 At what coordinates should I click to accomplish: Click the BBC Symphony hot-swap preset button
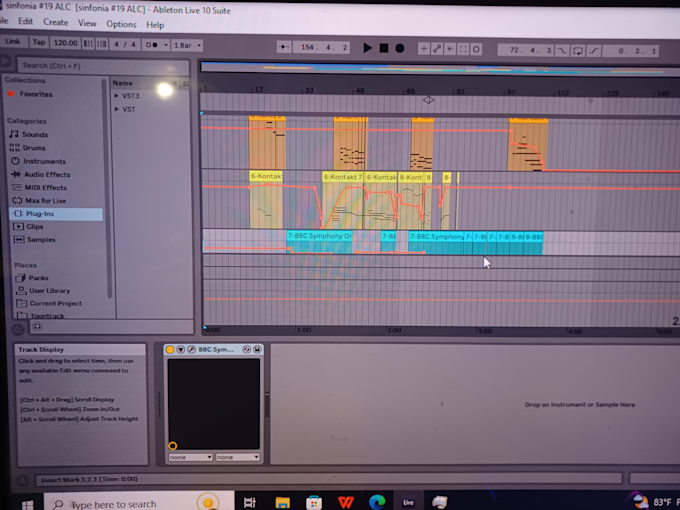[247, 349]
